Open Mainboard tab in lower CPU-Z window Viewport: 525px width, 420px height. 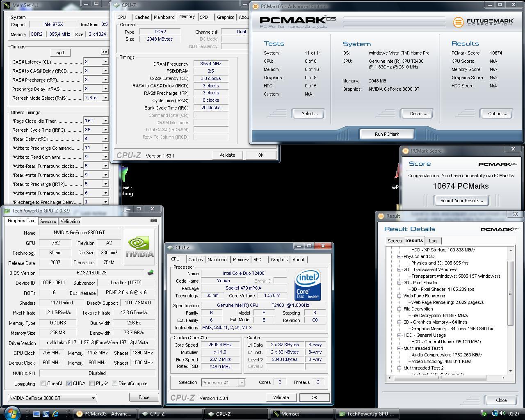(x=218, y=260)
